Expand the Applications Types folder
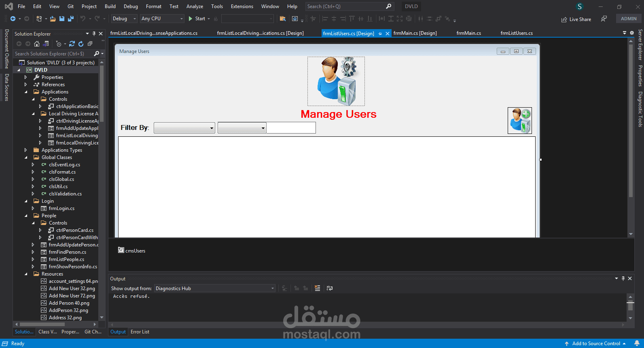The width and height of the screenshot is (644, 348). (26, 150)
